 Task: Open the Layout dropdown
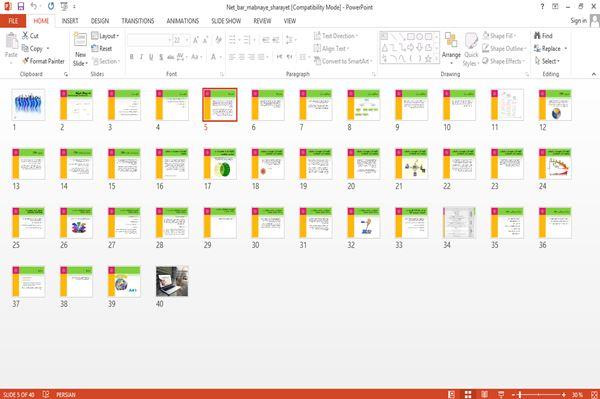tap(105, 36)
